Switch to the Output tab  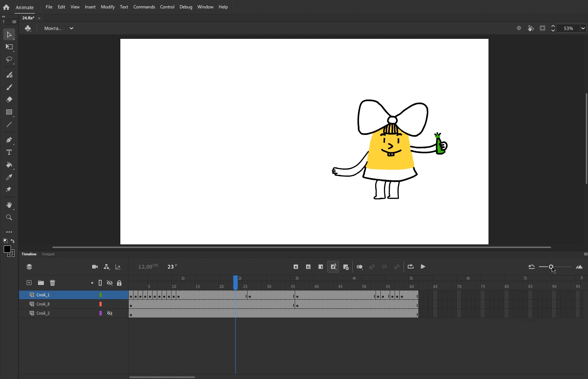point(48,254)
